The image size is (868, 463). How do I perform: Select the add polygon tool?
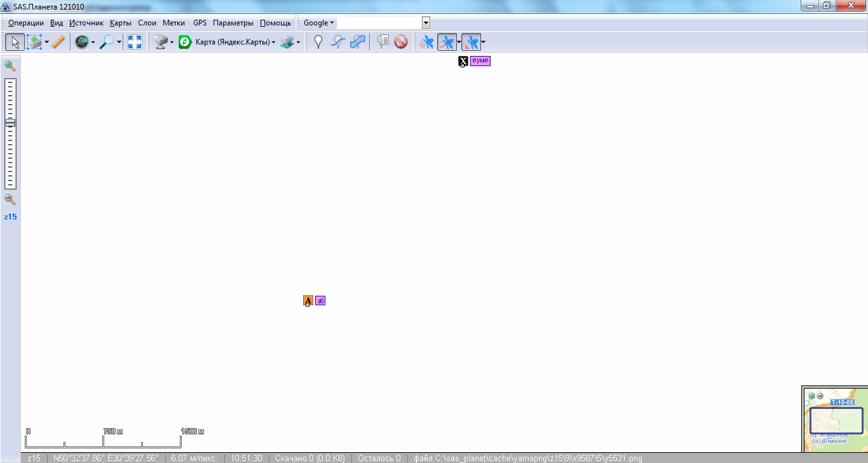[x=358, y=43]
